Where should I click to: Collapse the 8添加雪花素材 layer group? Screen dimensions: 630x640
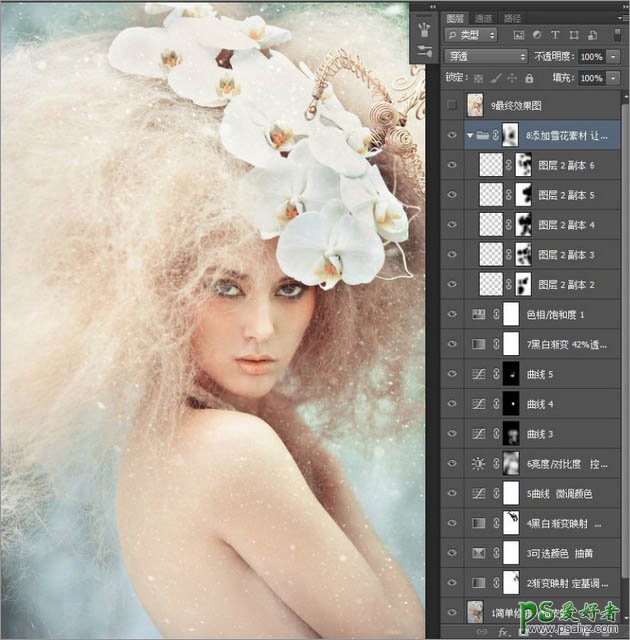470,134
